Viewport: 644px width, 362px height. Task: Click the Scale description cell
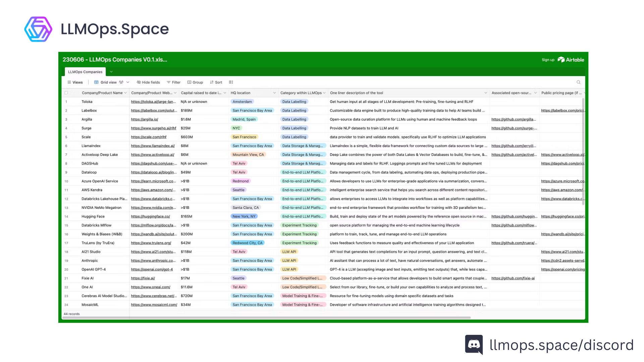(x=408, y=137)
